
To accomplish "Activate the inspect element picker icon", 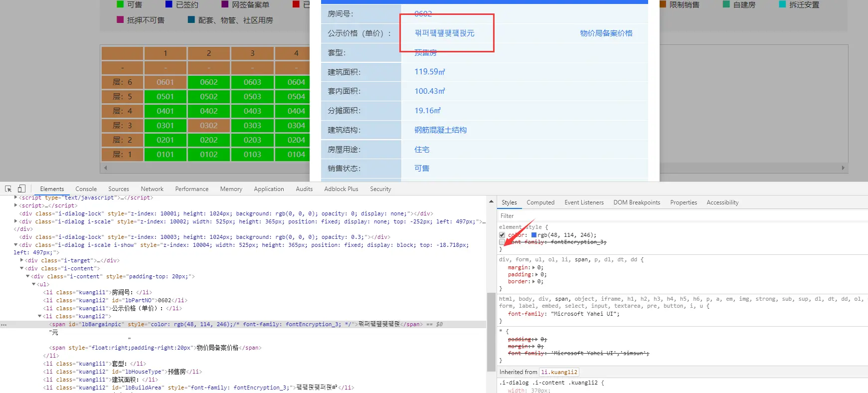I will [8, 189].
